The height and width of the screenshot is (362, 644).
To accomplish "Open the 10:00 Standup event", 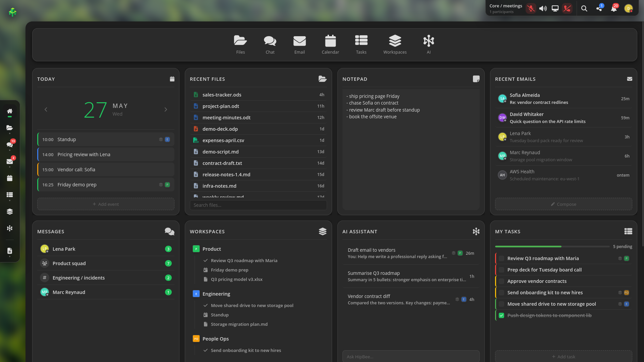I will click(x=106, y=139).
